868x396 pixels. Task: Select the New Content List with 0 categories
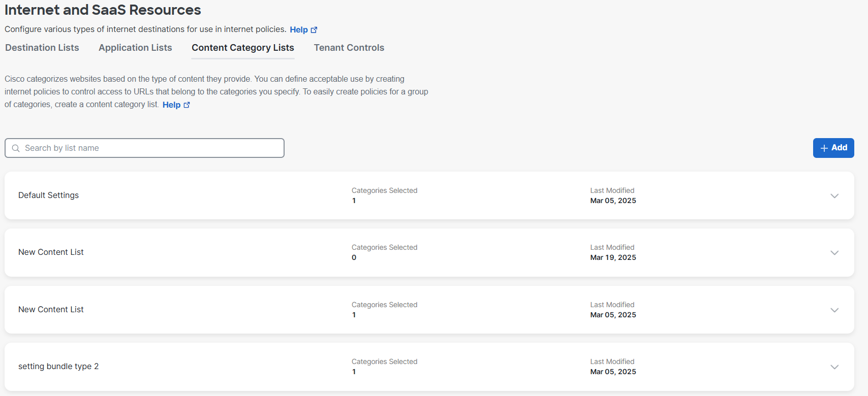tap(51, 252)
